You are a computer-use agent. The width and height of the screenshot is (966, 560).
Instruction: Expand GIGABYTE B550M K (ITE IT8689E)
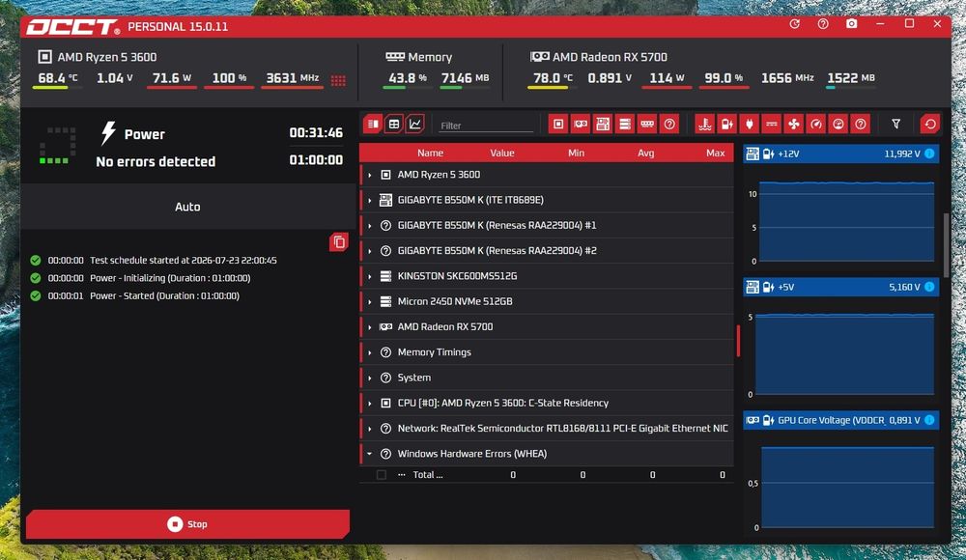[x=370, y=200]
